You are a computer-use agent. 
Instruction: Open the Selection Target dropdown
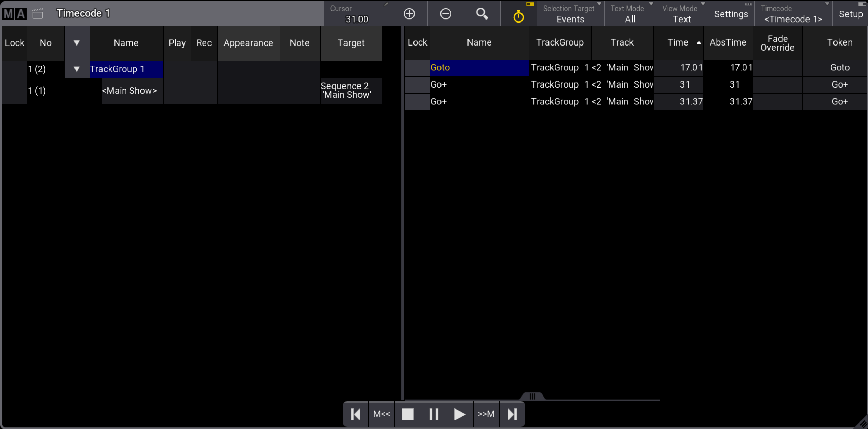click(570, 14)
